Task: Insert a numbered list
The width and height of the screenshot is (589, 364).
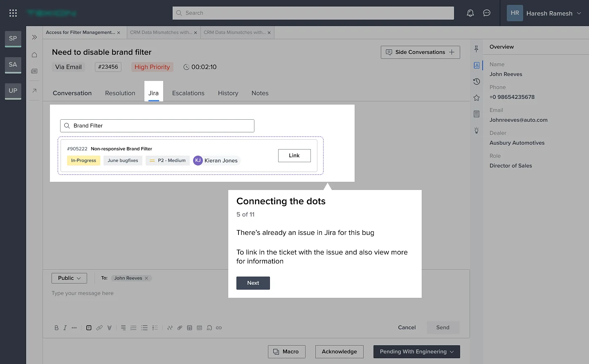Action: [x=133, y=328]
